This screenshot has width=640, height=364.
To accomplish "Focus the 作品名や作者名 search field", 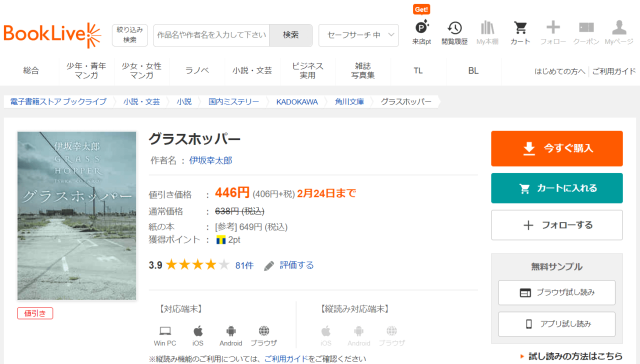I will click(x=211, y=35).
